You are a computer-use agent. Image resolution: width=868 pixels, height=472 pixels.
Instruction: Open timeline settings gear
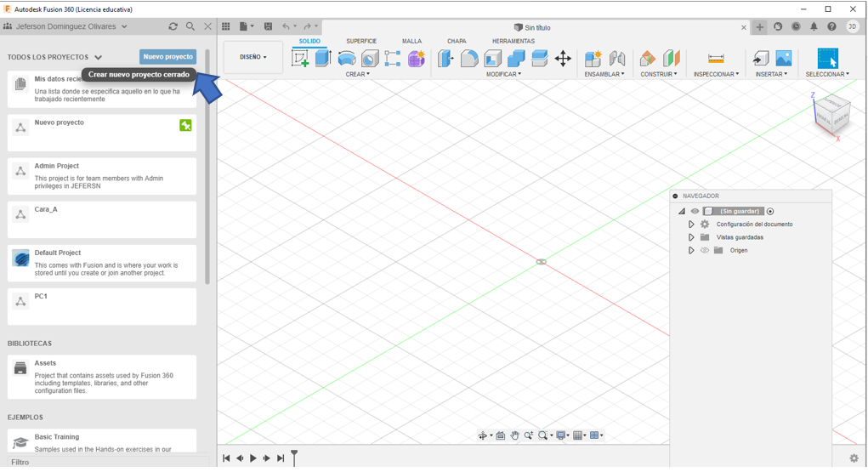[854, 458]
